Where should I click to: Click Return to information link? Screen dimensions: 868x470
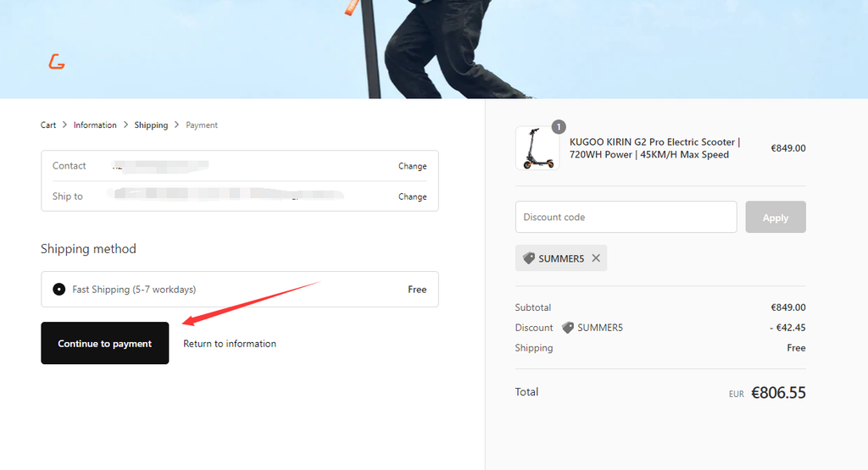[x=230, y=343]
